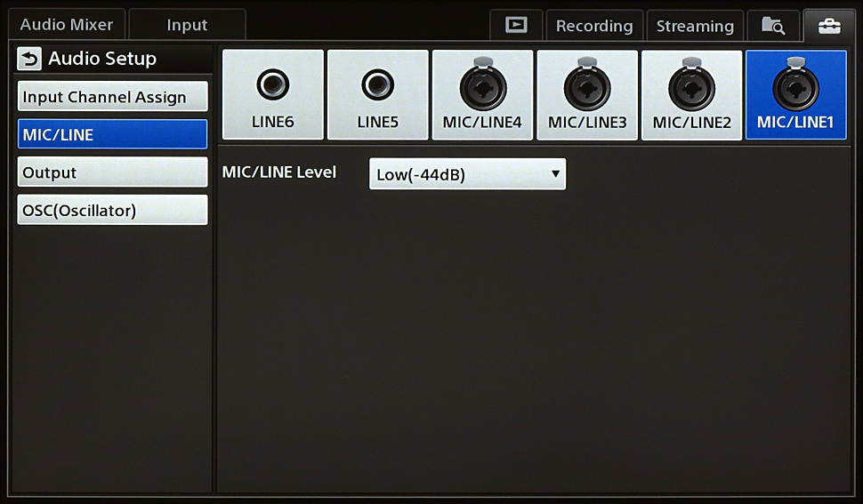Screen dimensions: 863x504
Task: Go to the Streaming tab
Action: click(695, 26)
